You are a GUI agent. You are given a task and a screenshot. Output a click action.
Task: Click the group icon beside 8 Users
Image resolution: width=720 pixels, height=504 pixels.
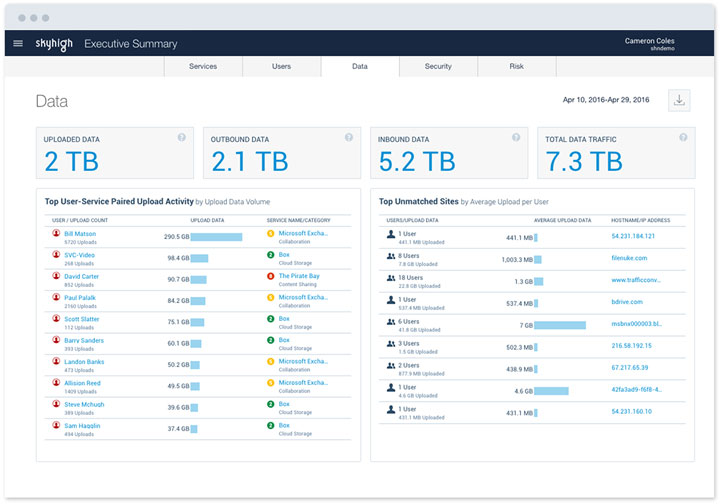[x=391, y=256]
